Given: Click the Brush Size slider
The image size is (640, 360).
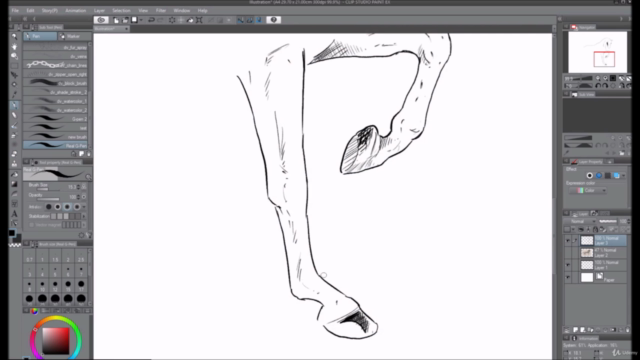Looking at the screenshot, I should [x=48, y=189].
